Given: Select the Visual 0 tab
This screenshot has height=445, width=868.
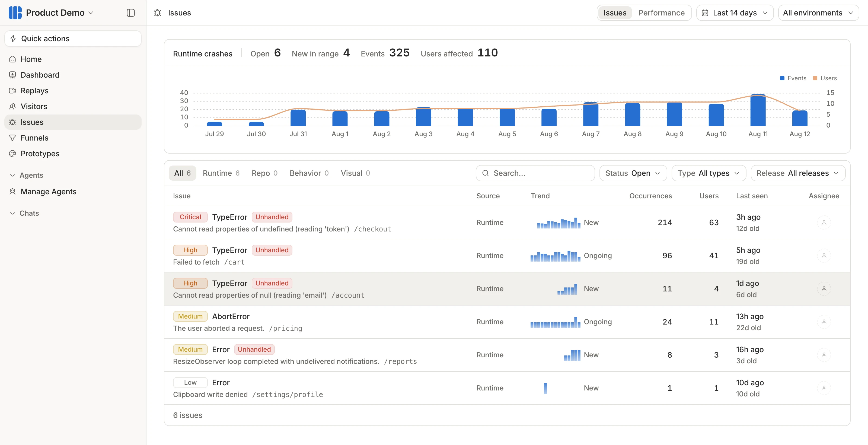Looking at the screenshot, I should 355,173.
